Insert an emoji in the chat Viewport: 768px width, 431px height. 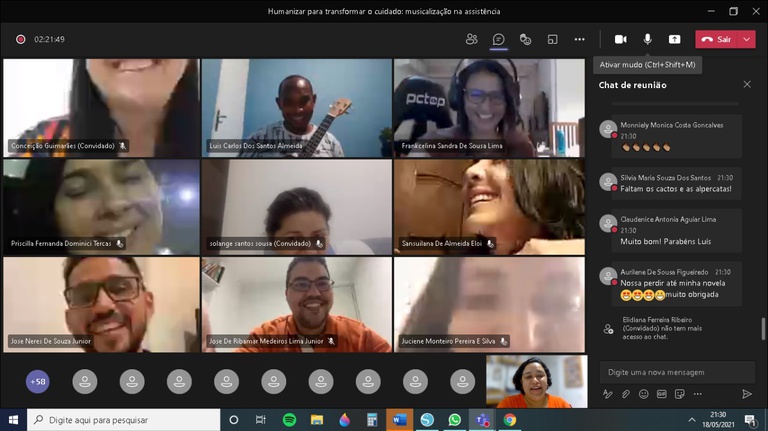pos(644,394)
